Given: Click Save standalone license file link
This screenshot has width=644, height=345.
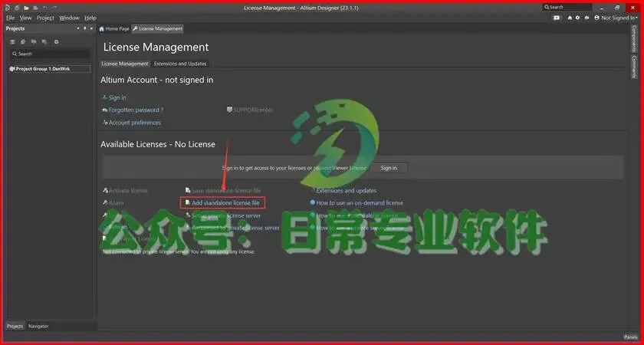Looking at the screenshot, I should (x=226, y=191).
